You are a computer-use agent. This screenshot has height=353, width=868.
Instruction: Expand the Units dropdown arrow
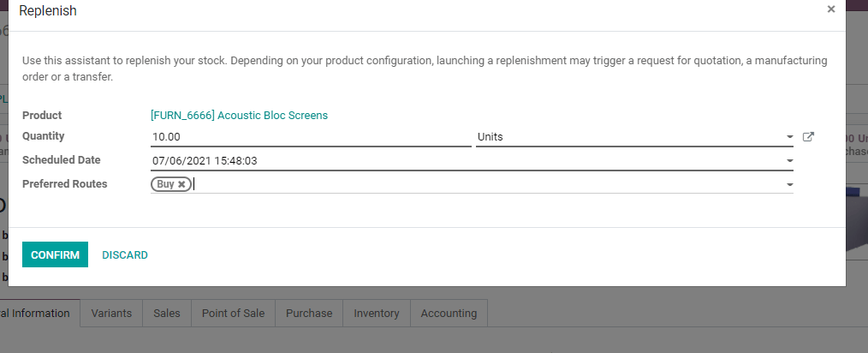coord(789,137)
